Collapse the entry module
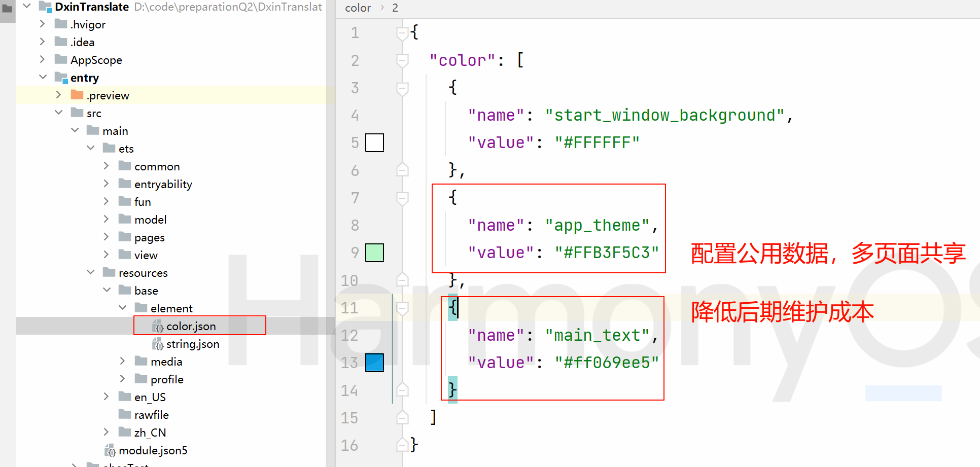Screen dimensions: 980x467 pyautogui.click(x=43, y=77)
